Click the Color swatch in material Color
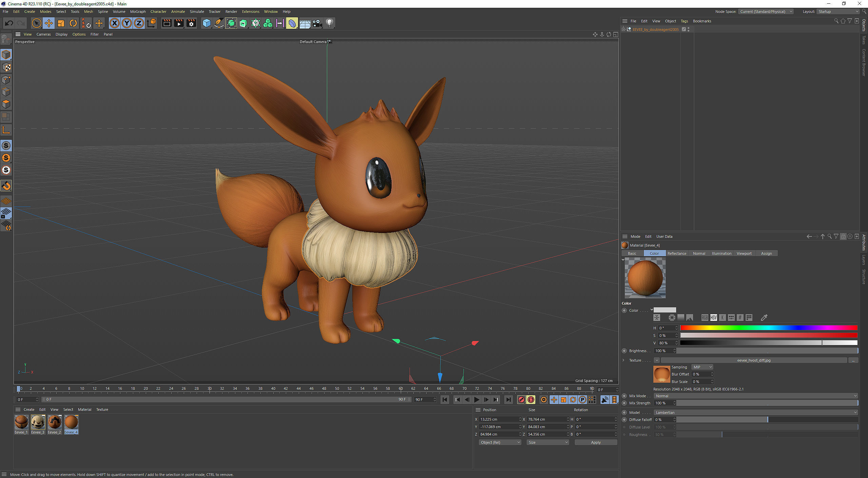The width and height of the screenshot is (868, 478). pos(665,310)
